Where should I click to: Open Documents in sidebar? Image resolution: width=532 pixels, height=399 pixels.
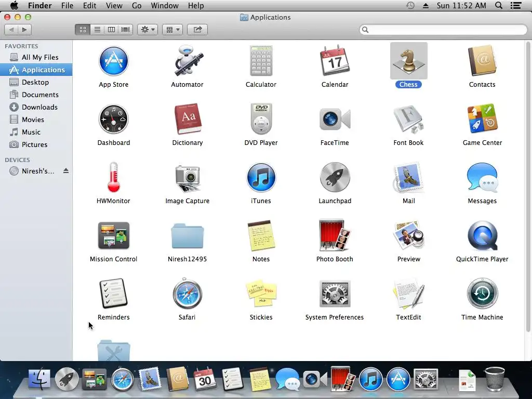(36, 95)
